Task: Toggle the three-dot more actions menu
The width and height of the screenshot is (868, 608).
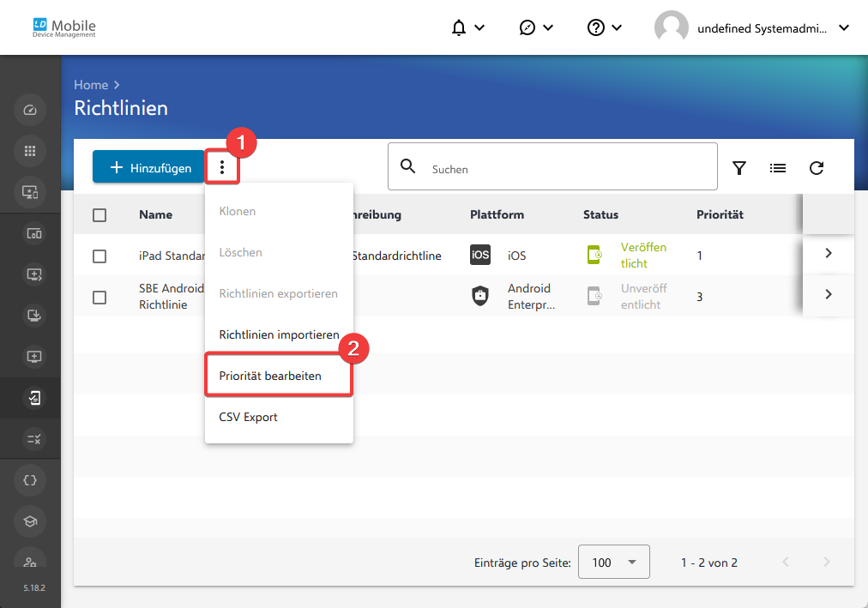Action: 222,167
